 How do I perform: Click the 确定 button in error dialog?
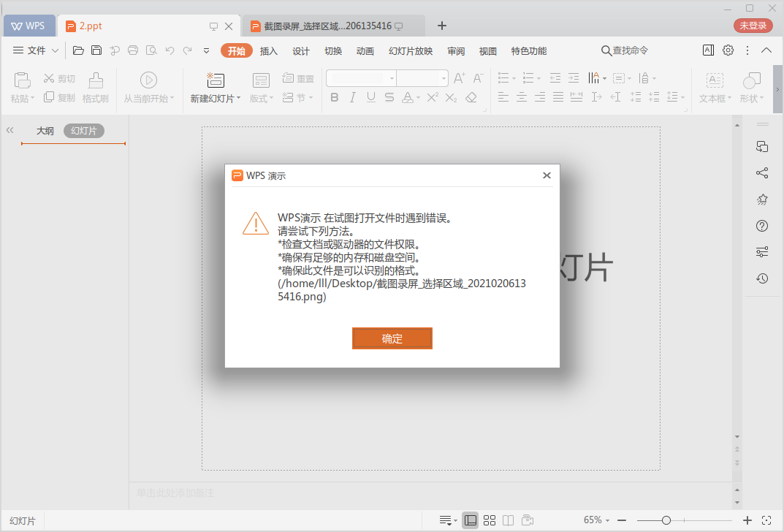pyautogui.click(x=392, y=338)
